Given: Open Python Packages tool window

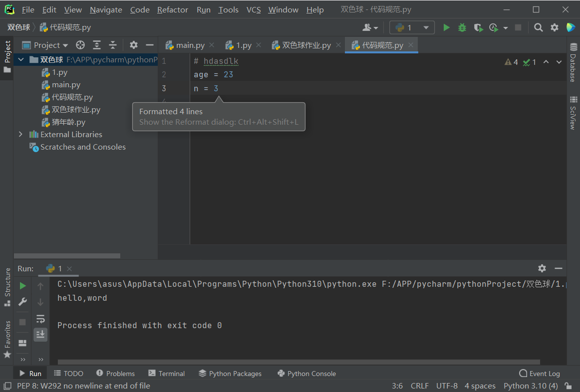Looking at the screenshot, I should pyautogui.click(x=230, y=374).
